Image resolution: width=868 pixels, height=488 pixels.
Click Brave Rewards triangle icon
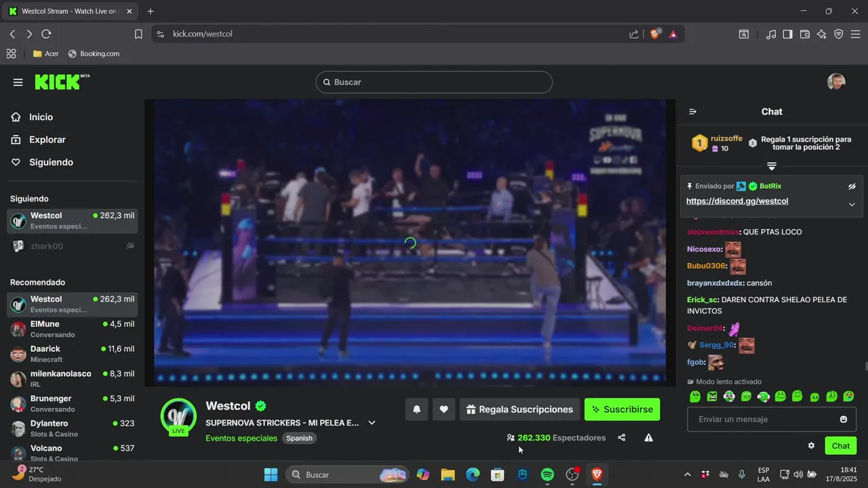673,34
